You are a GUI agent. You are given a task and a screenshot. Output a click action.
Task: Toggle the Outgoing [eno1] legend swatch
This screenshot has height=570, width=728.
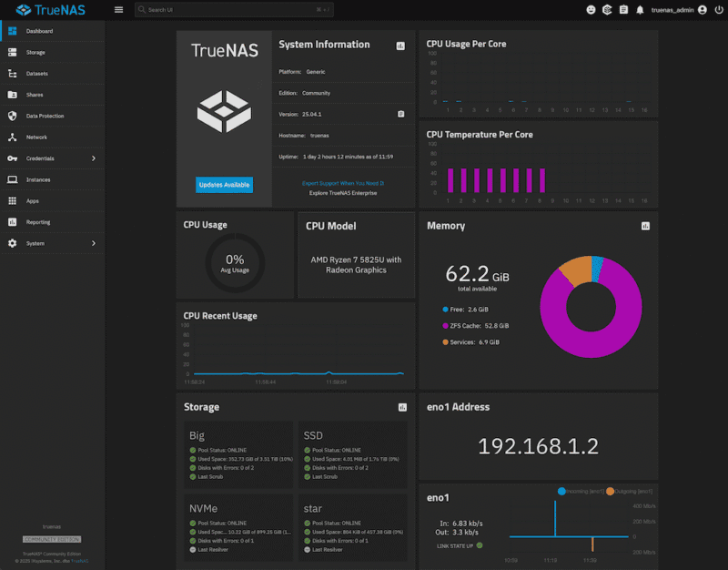tap(610, 491)
